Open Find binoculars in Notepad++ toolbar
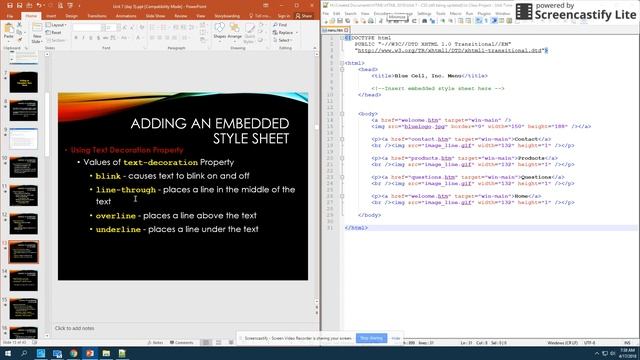The width and height of the screenshot is (640, 360). tap(424, 21)
